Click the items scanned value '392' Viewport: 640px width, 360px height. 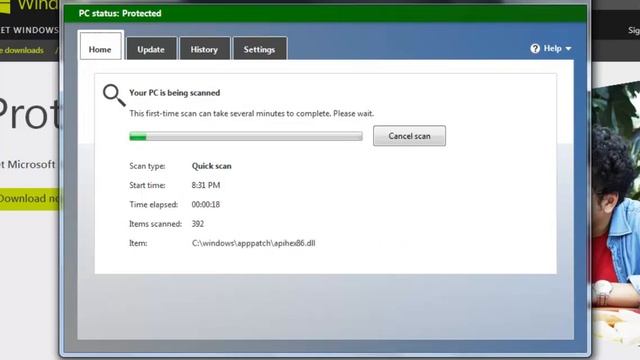tap(198, 224)
